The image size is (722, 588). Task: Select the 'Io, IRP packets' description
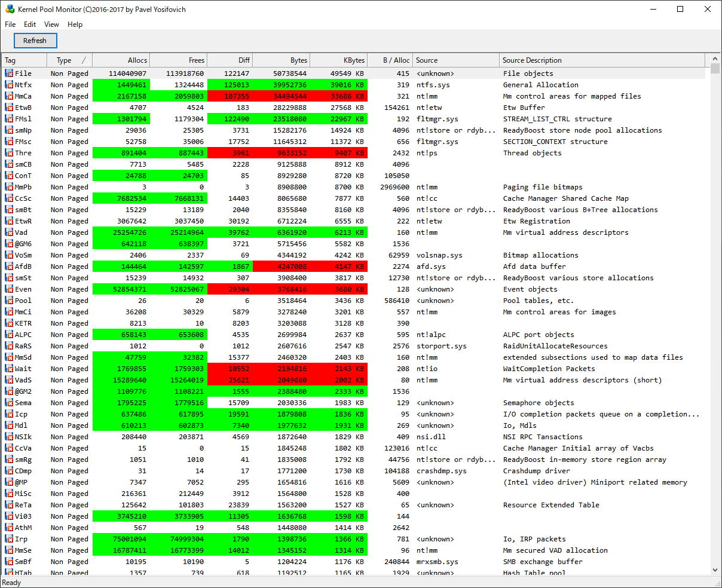534,539
